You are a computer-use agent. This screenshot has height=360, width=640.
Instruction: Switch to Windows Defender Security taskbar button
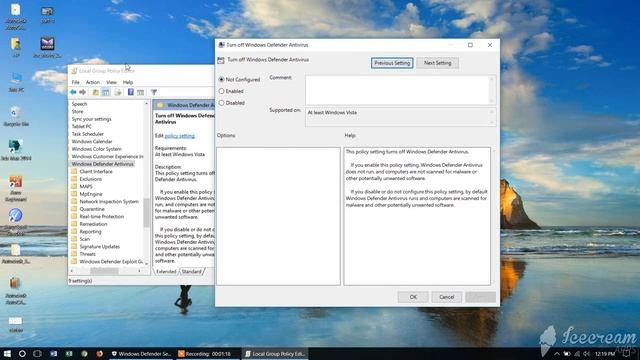pos(142,353)
